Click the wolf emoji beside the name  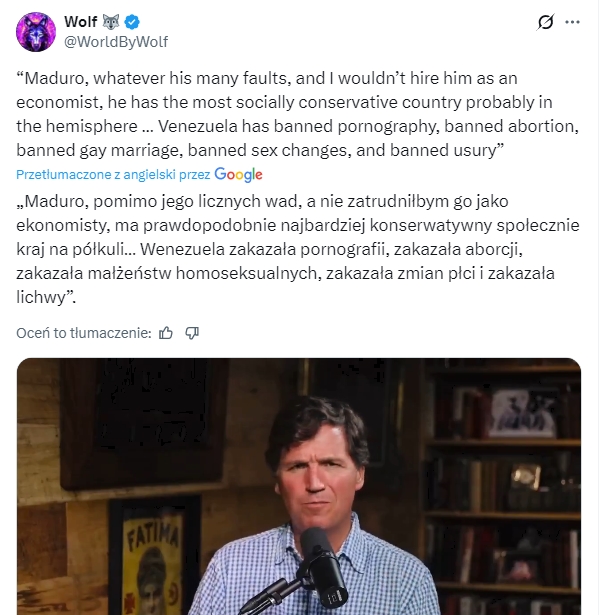[115, 22]
